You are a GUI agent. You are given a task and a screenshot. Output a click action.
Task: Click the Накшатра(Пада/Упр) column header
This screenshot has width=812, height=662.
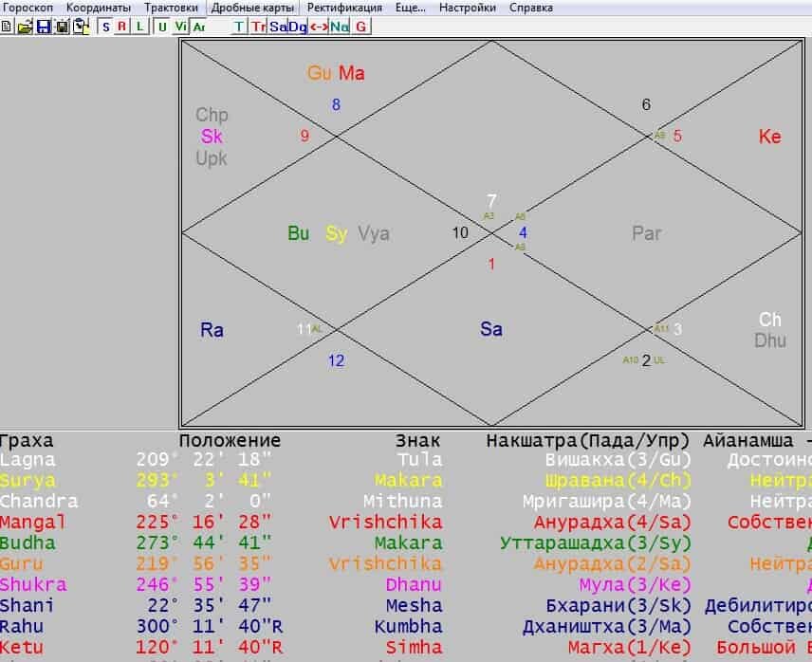588,440
